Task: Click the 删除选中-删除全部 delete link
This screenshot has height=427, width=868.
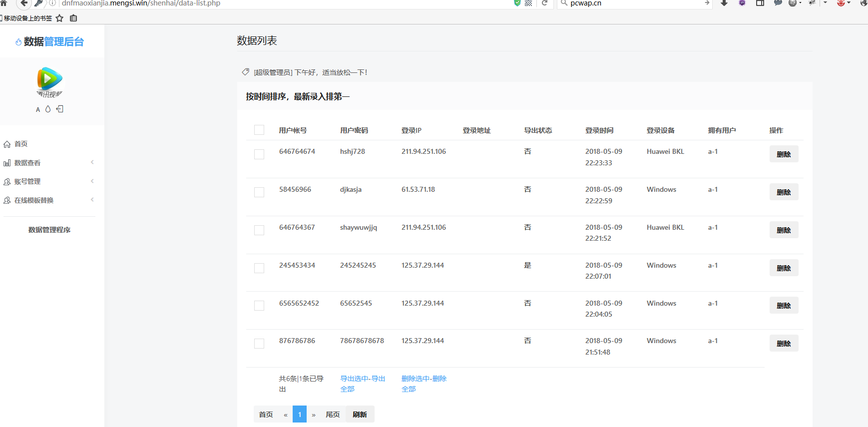Action: tap(424, 384)
